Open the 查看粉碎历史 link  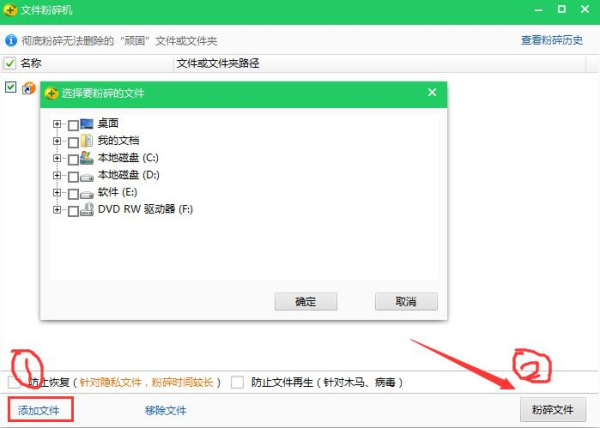551,41
